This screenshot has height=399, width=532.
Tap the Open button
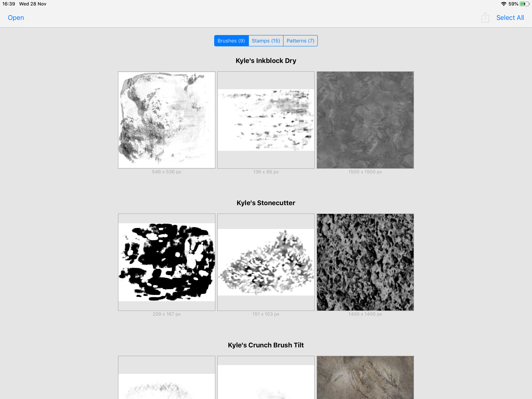(16, 18)
